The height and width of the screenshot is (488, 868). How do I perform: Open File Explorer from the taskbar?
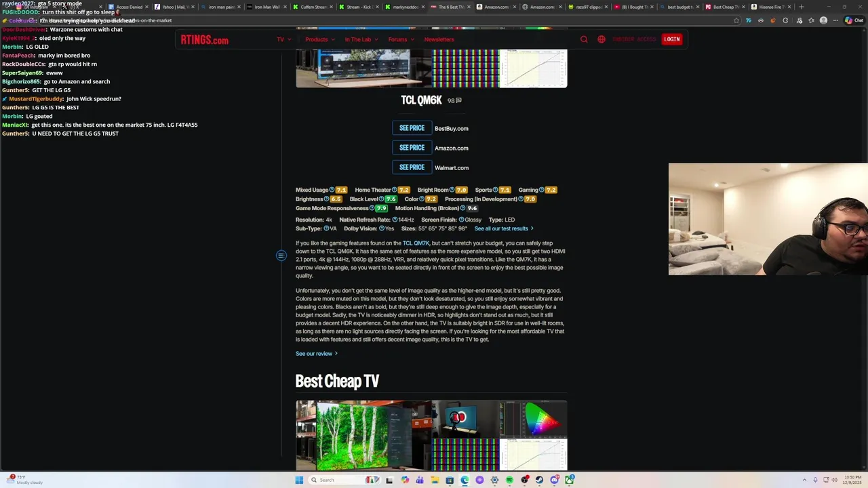(x=435, y=480)
